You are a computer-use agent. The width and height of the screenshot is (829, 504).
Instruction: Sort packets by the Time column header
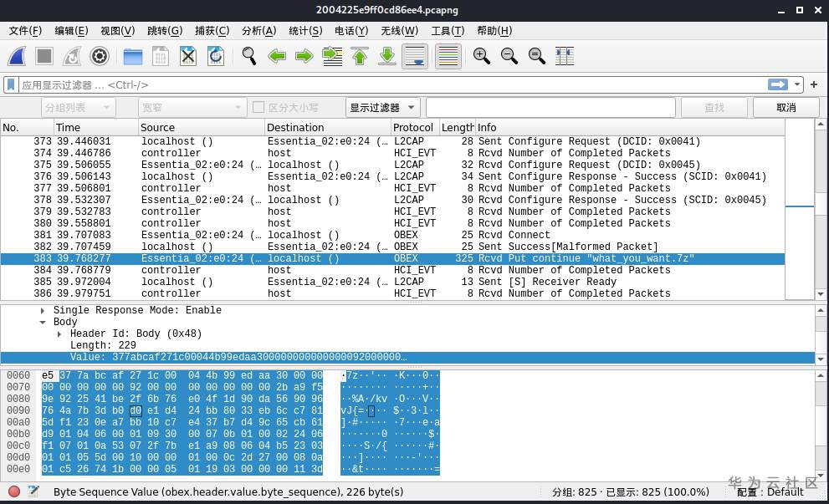tap(95, 127)
